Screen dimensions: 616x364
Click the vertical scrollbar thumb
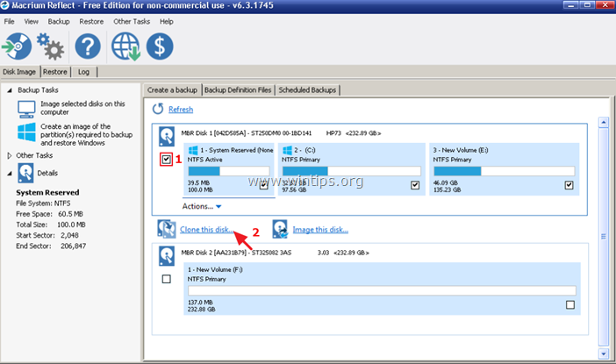coord(604,237)
